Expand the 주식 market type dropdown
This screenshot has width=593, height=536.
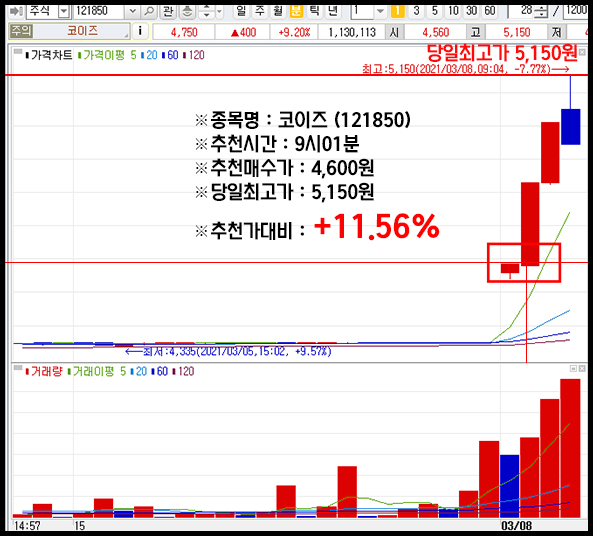64,11
